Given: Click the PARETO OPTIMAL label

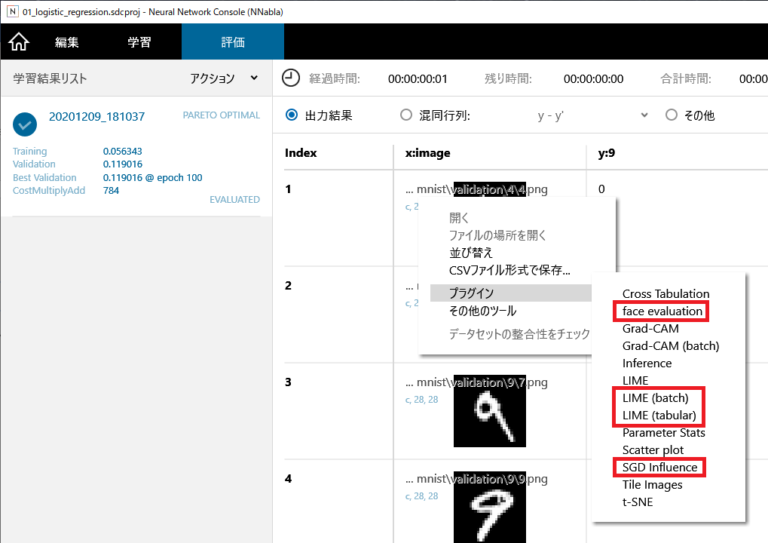Looking at the screenshot, I should pyautogui.click(x=221, y=115).
